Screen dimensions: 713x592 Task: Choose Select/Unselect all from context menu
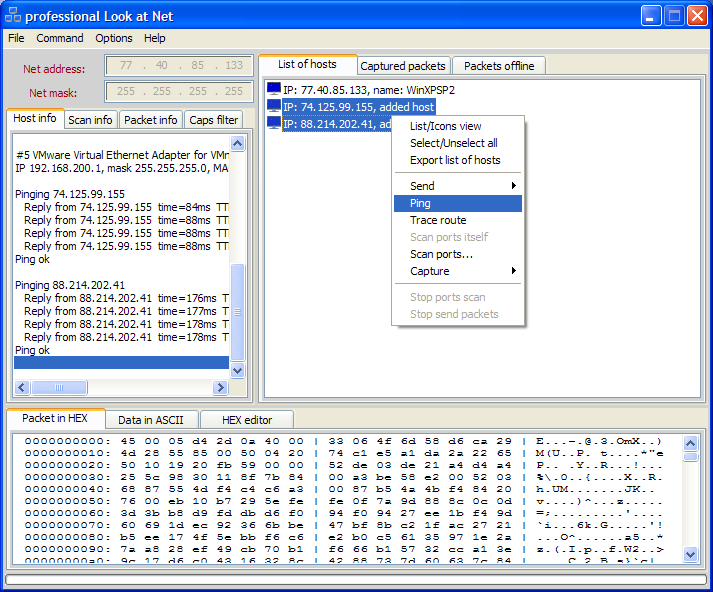[x=458, y=143]
